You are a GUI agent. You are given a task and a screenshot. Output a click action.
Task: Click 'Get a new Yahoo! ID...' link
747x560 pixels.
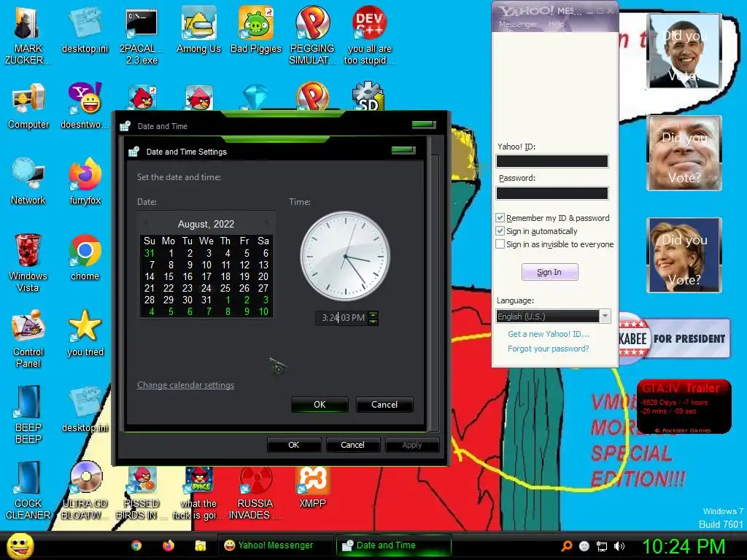pos(549,334)
